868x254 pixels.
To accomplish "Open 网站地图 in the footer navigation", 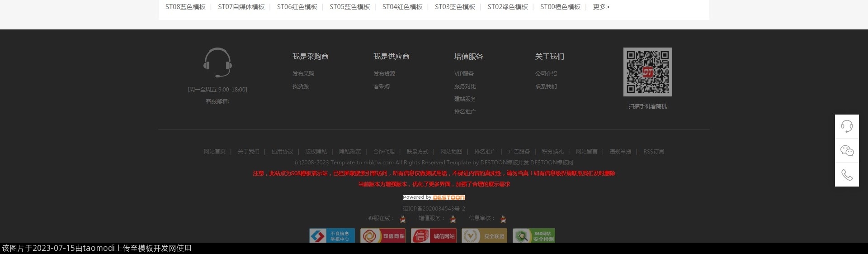I will click(x=451, y=152).
